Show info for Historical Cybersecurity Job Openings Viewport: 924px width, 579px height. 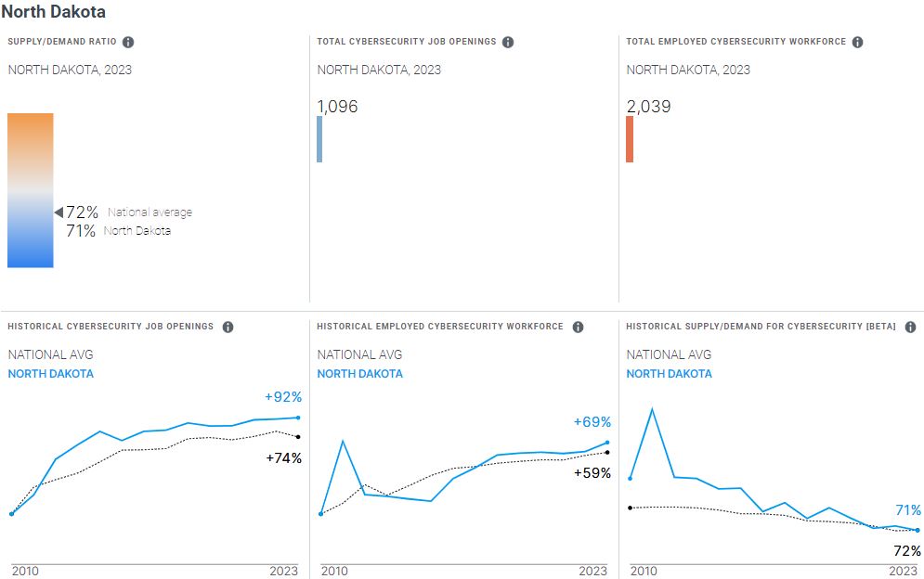228,328
